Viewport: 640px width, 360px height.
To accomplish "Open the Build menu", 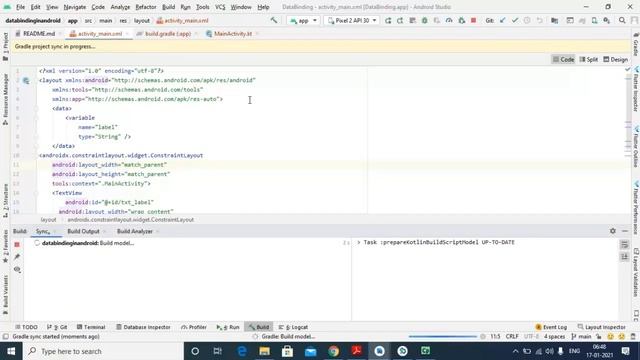I will (x=168, y=7).
